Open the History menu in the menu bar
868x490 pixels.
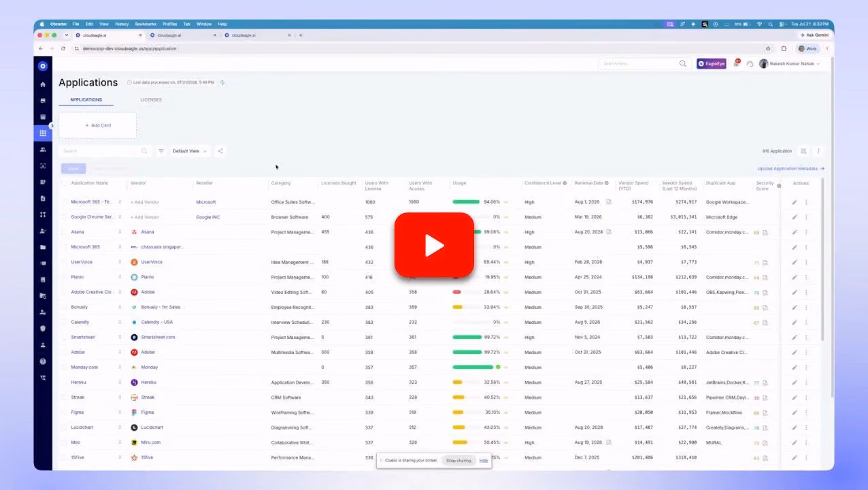(122, 24)
